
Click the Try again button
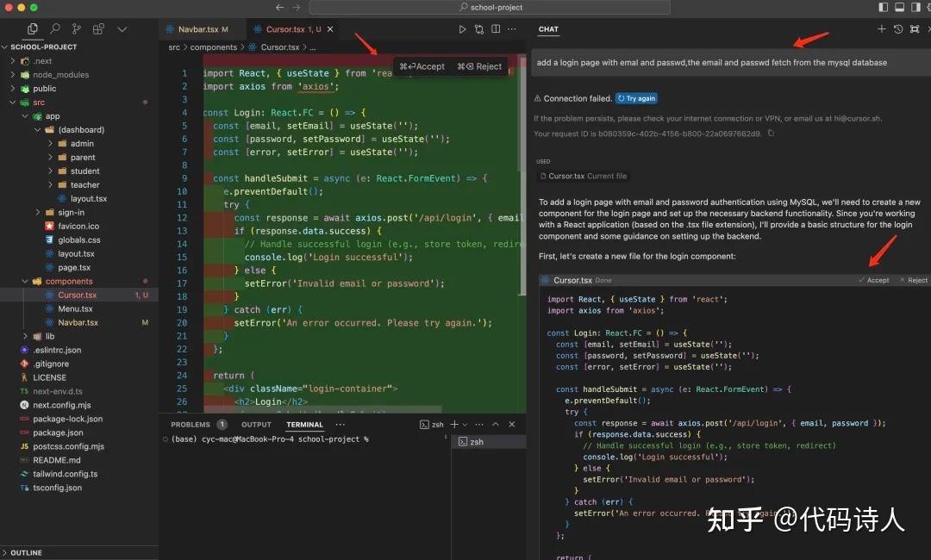click(x=636, y=98)
